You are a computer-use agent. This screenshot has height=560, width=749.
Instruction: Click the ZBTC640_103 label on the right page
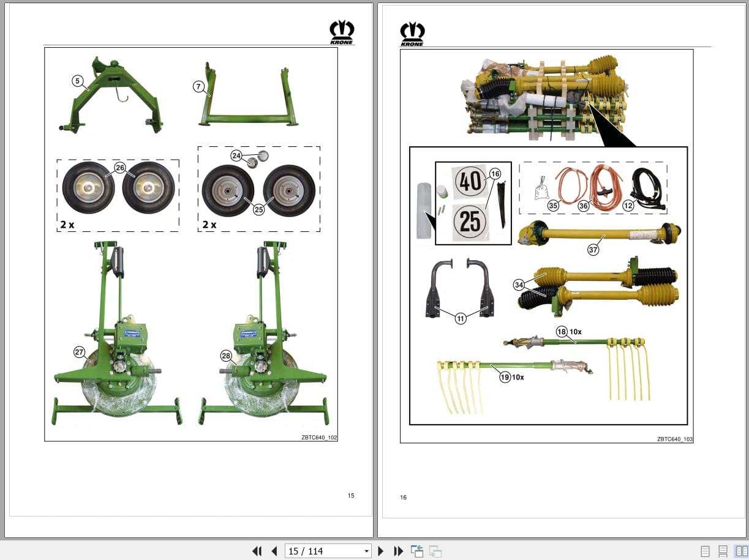674,439
